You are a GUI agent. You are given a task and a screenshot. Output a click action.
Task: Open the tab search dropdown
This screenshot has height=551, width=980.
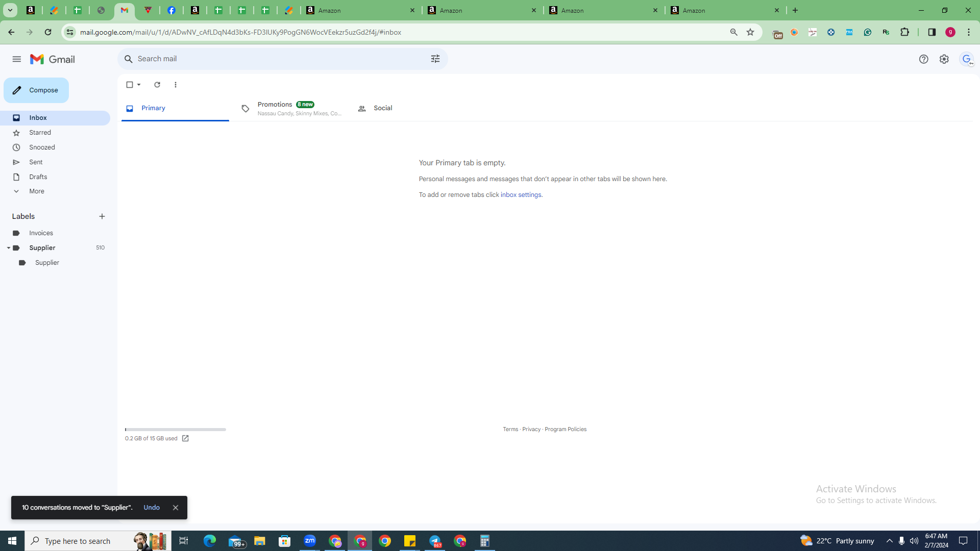[10, 10]
